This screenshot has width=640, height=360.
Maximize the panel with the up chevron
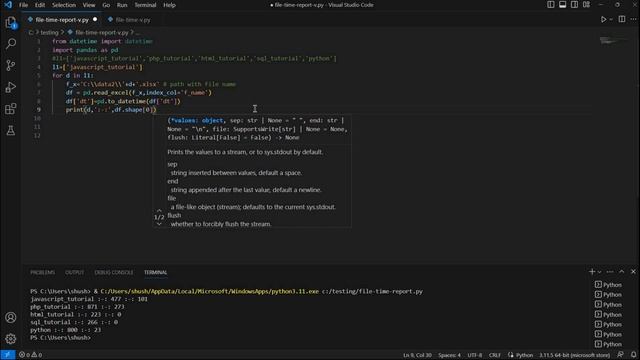pos(622,272)
